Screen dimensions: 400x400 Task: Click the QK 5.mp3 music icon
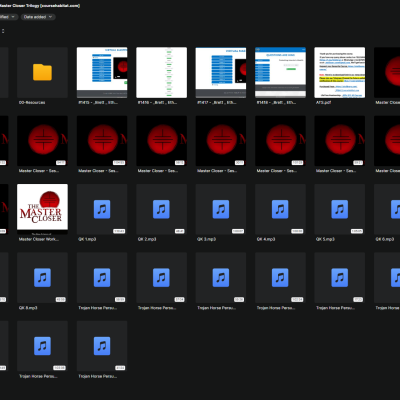(x=340, y=209)
